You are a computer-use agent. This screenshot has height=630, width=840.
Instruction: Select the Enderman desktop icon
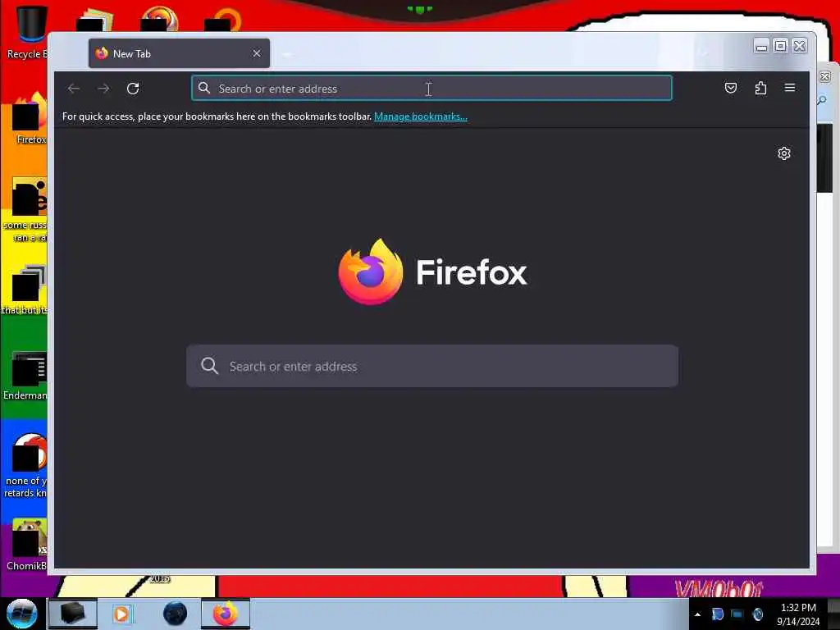point(25,376)
